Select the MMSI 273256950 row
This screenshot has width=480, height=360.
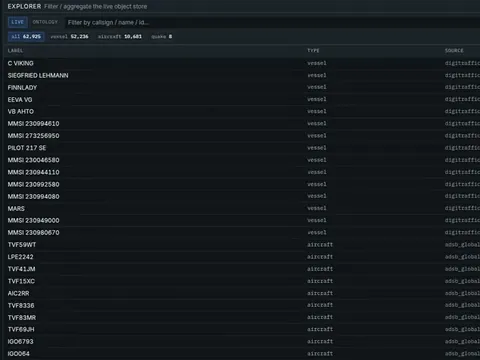[x=243, y=136]
